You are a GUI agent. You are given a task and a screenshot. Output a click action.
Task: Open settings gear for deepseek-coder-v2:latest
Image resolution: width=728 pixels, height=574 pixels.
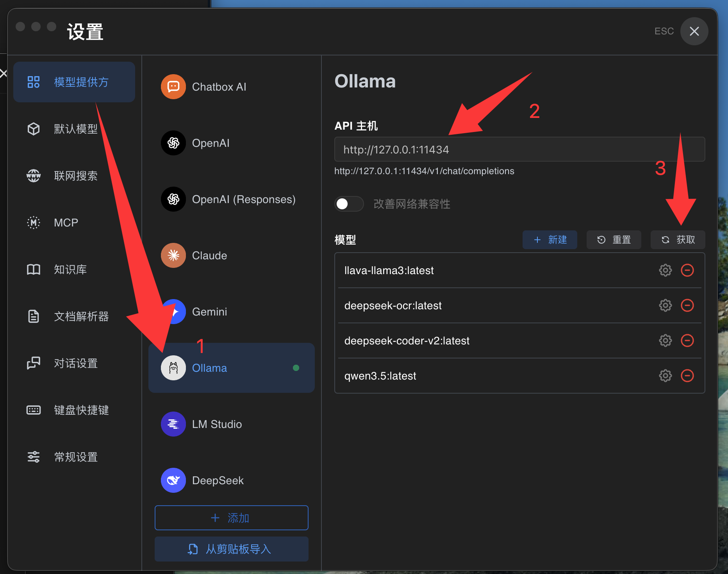pos(666,340)
